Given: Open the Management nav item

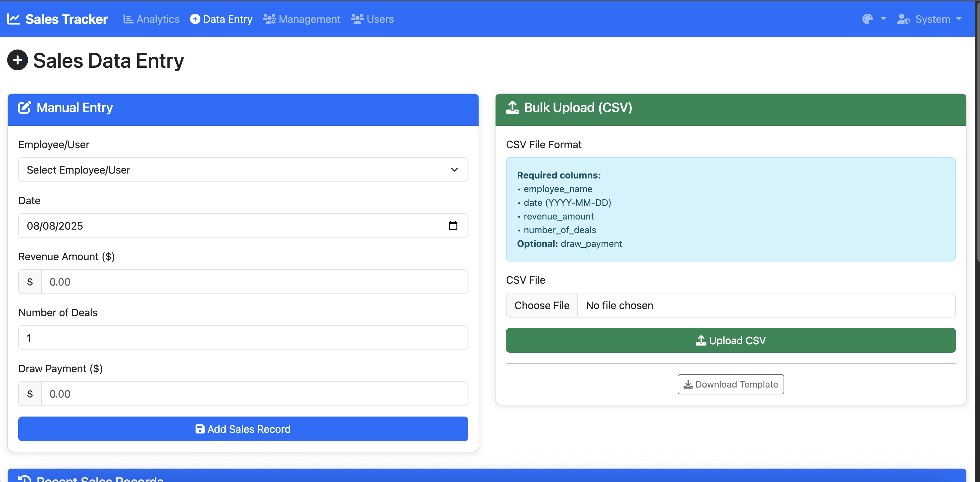Looking at the screenshot, I should (x=302, y=19).
